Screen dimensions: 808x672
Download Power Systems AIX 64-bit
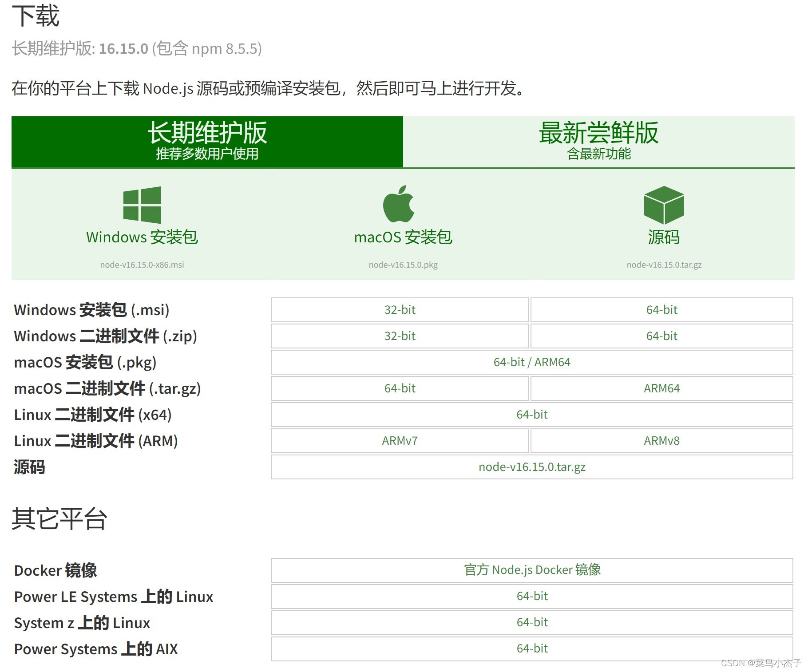click(532, 649)
